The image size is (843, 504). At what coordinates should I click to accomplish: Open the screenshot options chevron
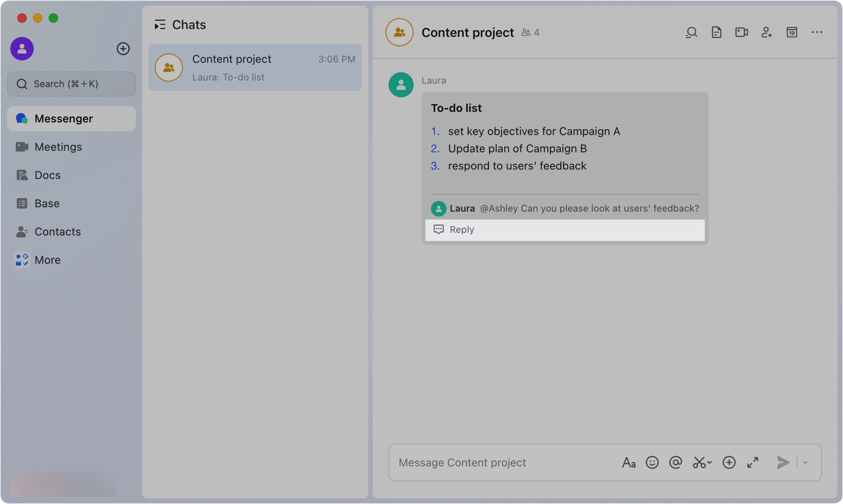click(709, 463)
